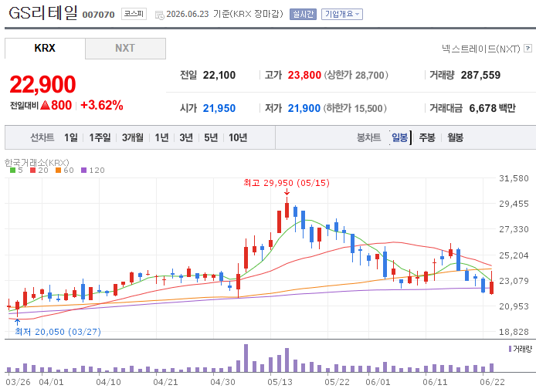This screenshot has height=392, width=536.
Task: Open the 기업개요 dropdown
Action: (342, 15)
